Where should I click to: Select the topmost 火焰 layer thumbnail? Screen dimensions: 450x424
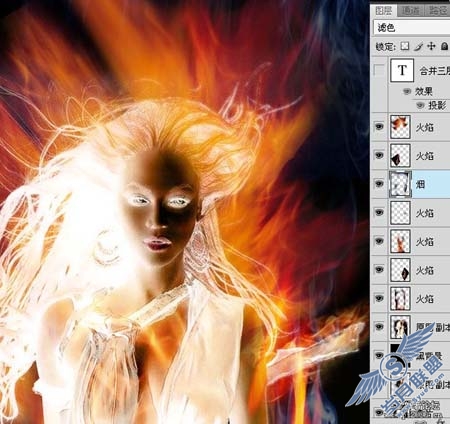tap(400, 127)
